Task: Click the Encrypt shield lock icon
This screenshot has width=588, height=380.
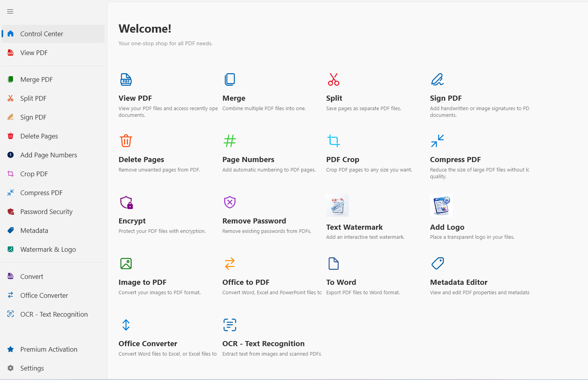Action: 126,202
